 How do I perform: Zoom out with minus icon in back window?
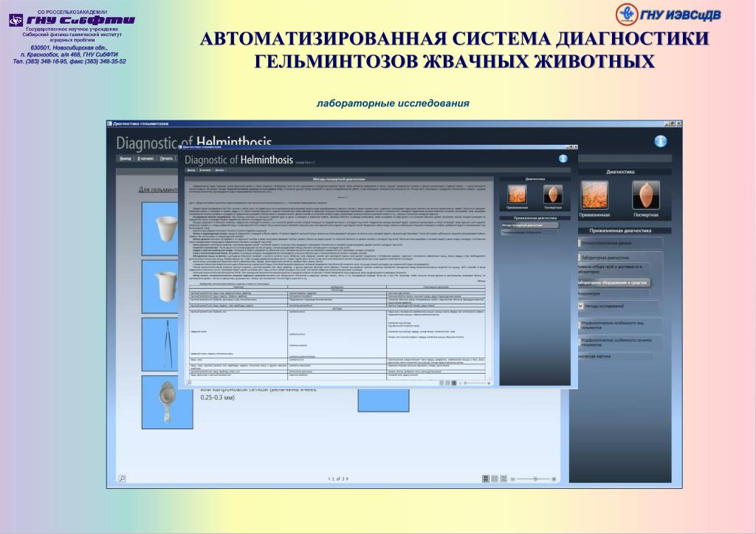point(513,479)
